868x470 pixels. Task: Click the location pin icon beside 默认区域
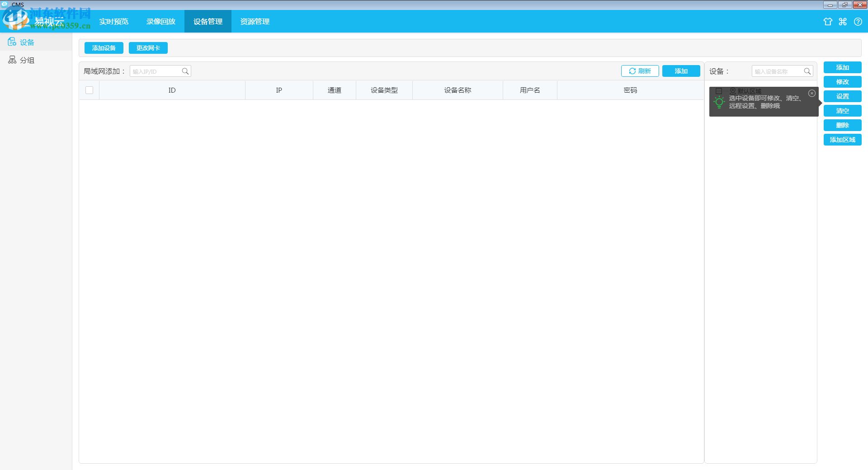(733, 90)
